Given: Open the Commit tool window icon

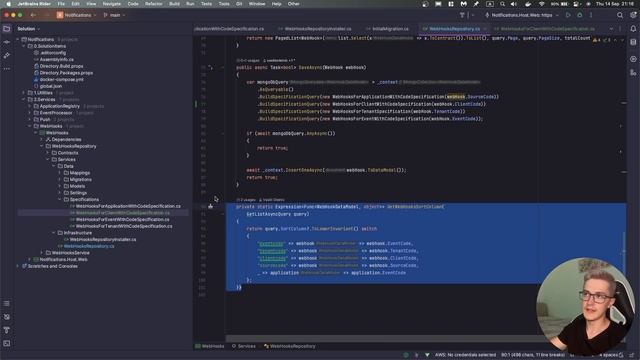Looking at the screenshot, I should [x=7, y=42].
